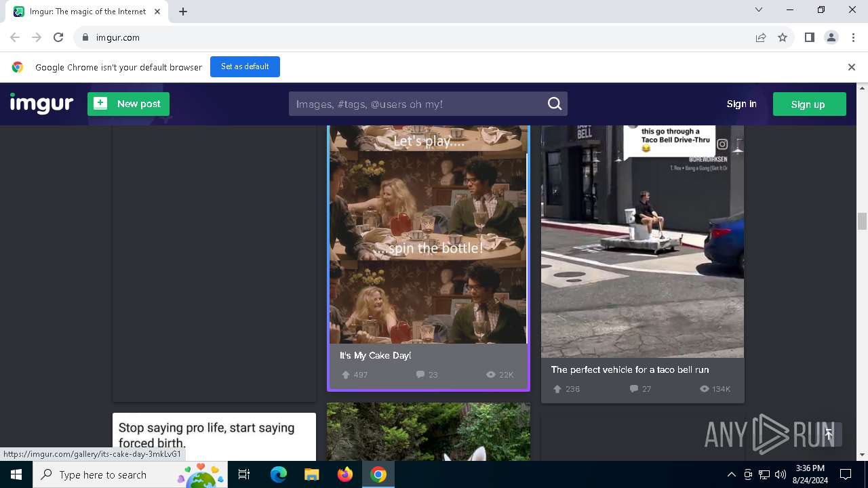Open comments on It's My Cake Day post
The height and width of the screenshot is (488, 868).
point(420,375)
